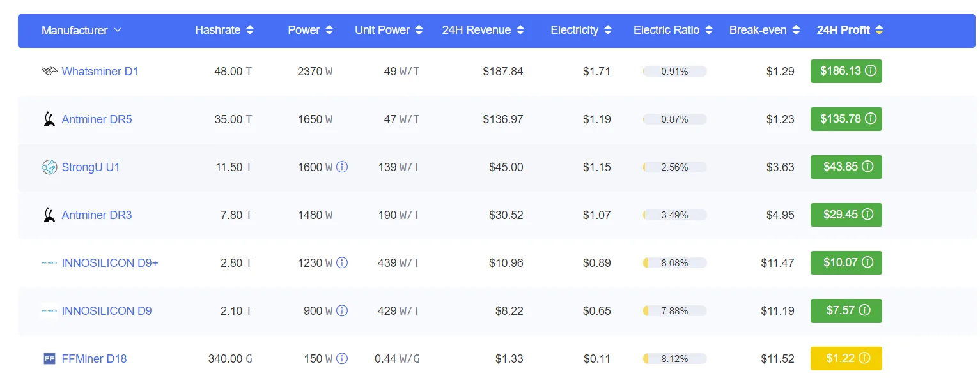This screenshot has height=387, width=980.
Task: Click the FFMiner D18 logo icon
Action: point(49,359)
